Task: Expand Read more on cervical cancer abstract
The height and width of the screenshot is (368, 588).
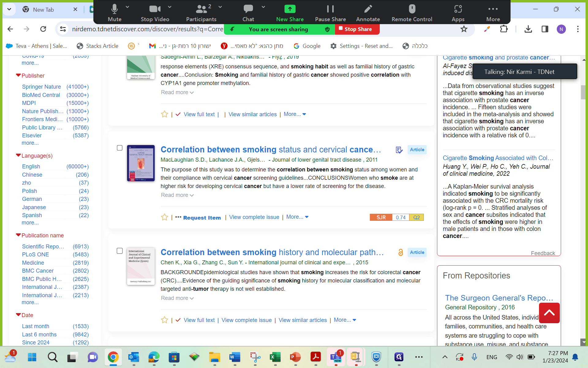Action: click(x=177, y=195)
